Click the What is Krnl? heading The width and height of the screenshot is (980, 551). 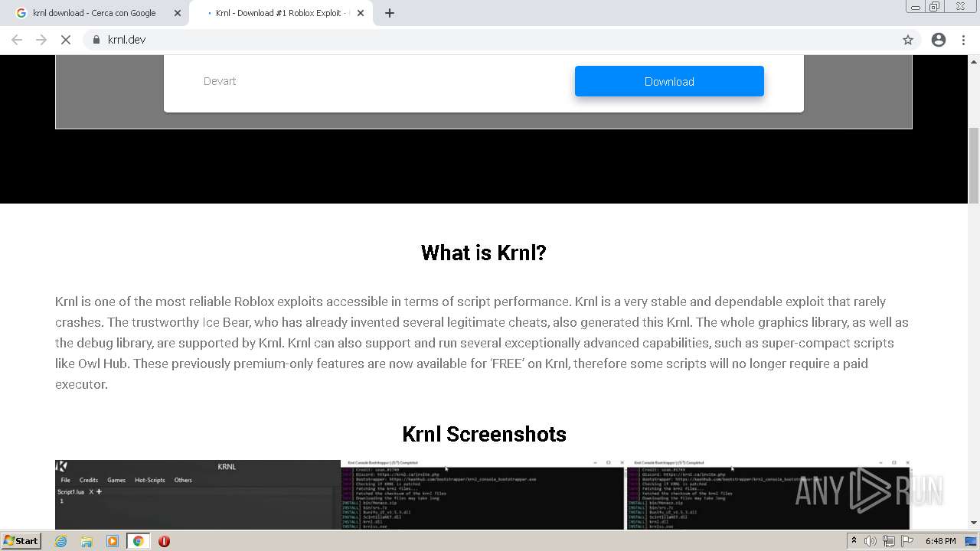(484, 253)
